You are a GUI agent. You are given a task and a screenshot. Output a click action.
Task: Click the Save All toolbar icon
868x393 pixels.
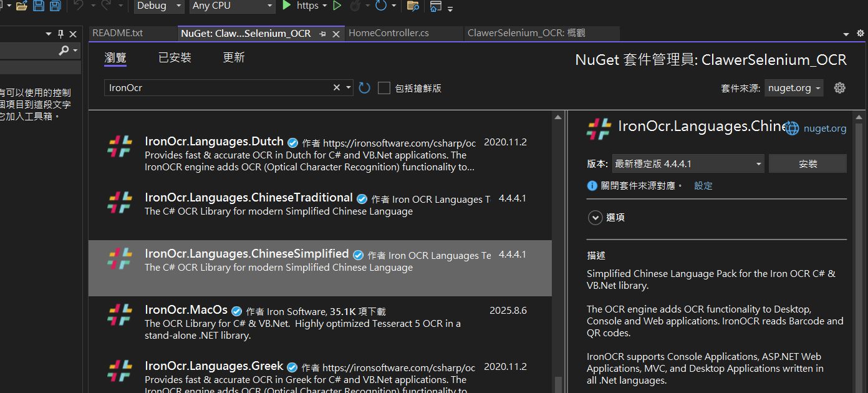click(55, 6)
